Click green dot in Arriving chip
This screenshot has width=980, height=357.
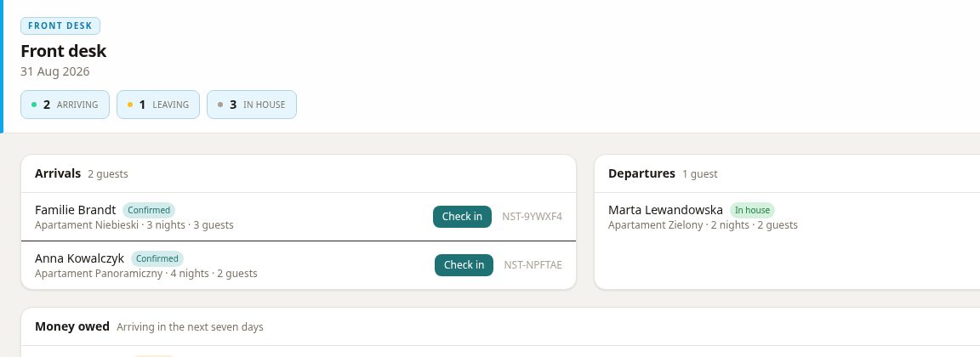[34, 105]
